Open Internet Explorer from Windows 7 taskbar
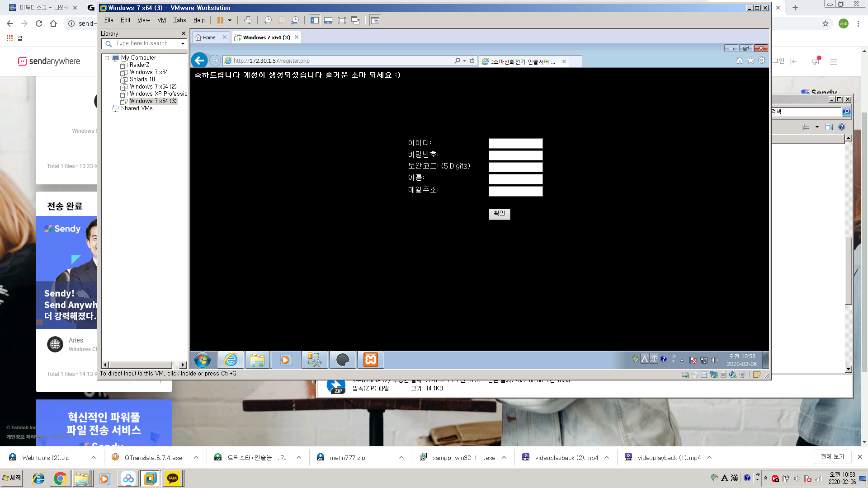 [x=231, y=360]
